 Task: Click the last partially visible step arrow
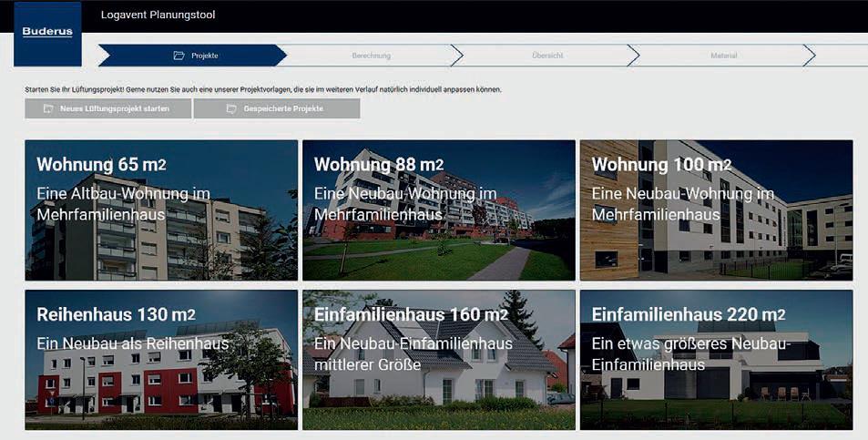838,56
